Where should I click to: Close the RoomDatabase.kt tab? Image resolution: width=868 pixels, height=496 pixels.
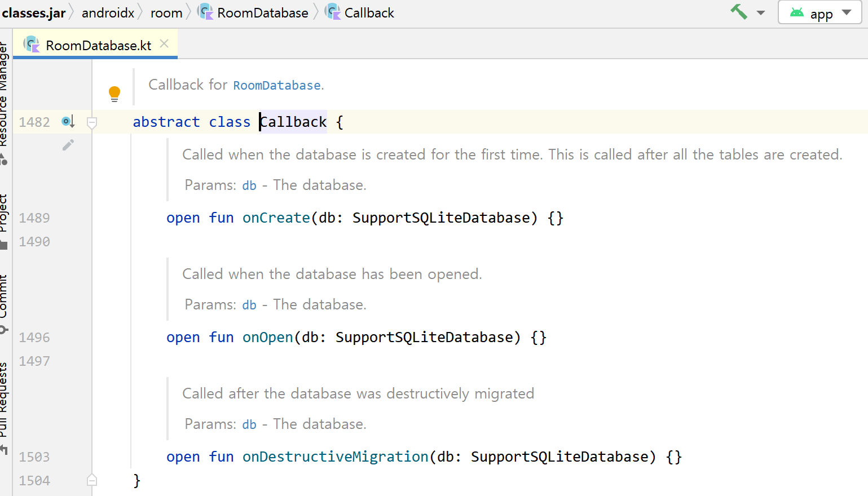point(164,43)
